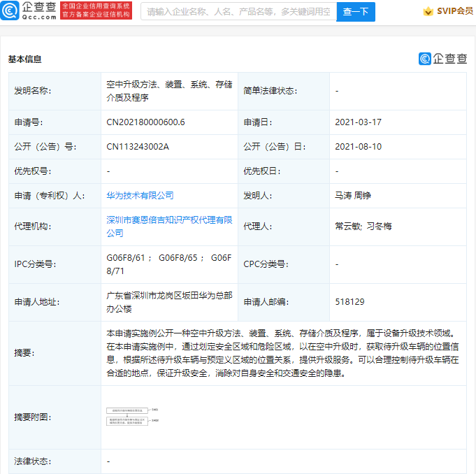
Task: Click the CPC分类号 label
Action: click(x=266, y=264)
